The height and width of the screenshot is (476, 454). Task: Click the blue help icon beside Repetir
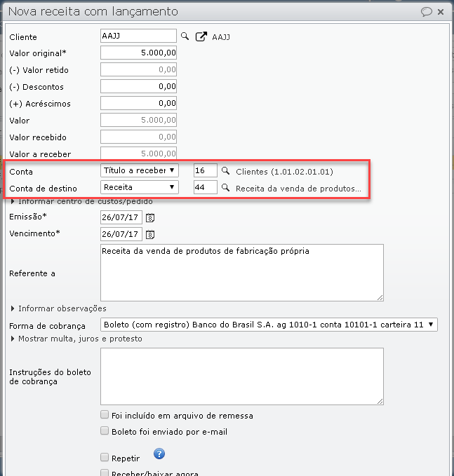(159, 454)
